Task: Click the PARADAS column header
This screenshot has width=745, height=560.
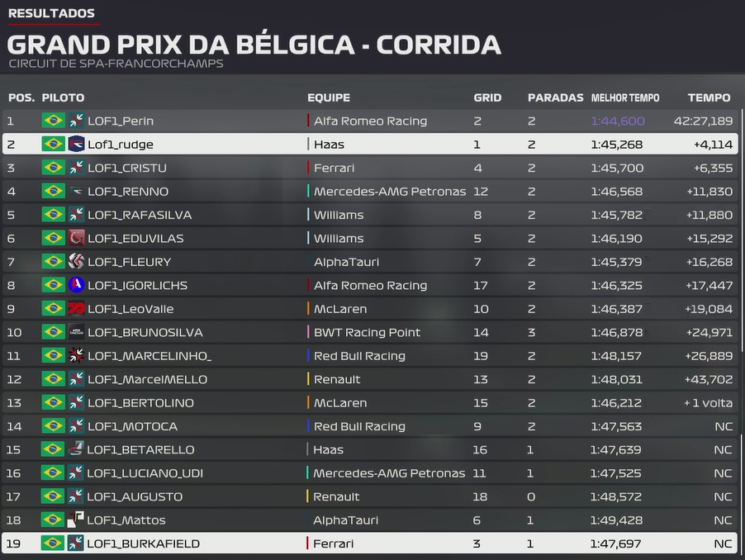Action: (x=555, y=97)
